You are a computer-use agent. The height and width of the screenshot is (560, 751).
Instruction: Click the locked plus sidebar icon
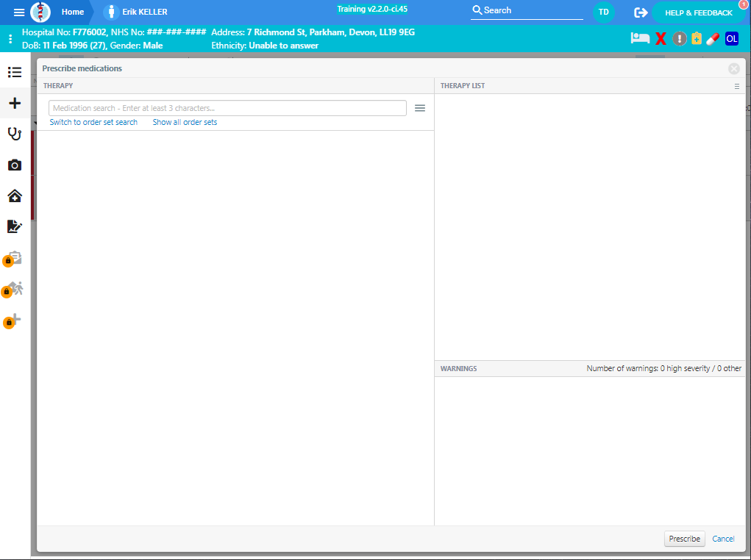pos(12,320)
